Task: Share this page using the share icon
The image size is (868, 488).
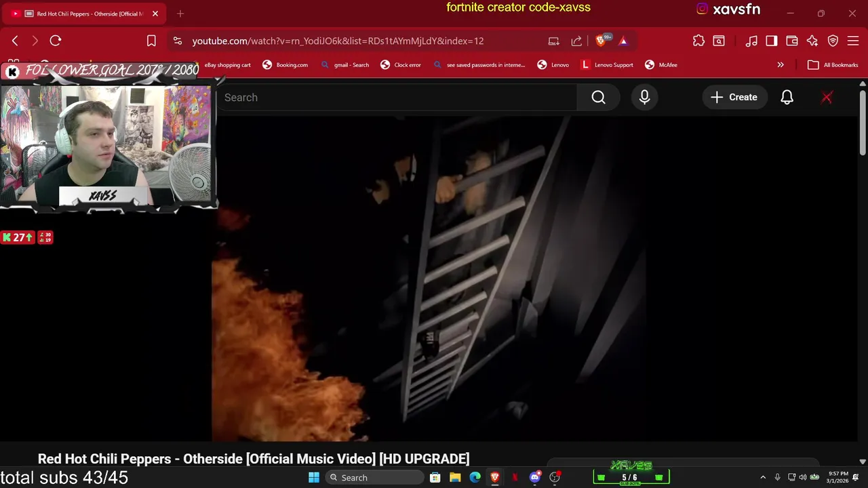Action: (576, 41)
